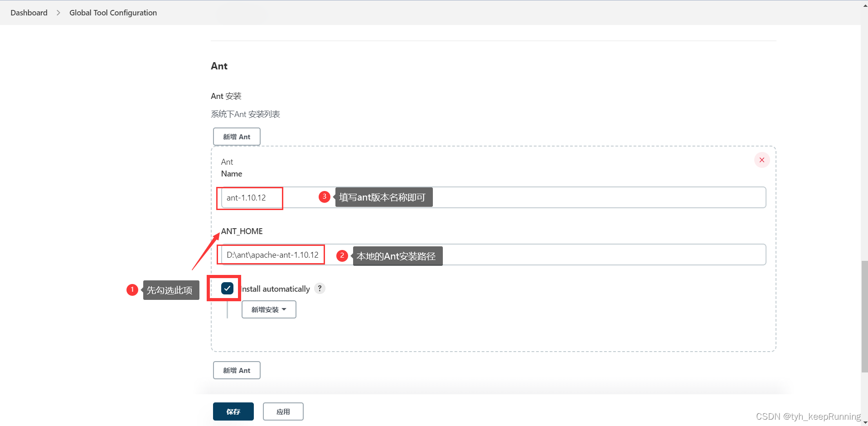Focus the Ant Name input field

(494, 197)
